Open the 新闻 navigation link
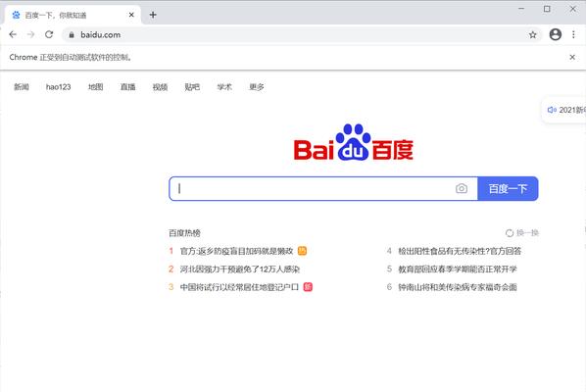The height and width of the screenshot is (392, 586). (22, 87)
